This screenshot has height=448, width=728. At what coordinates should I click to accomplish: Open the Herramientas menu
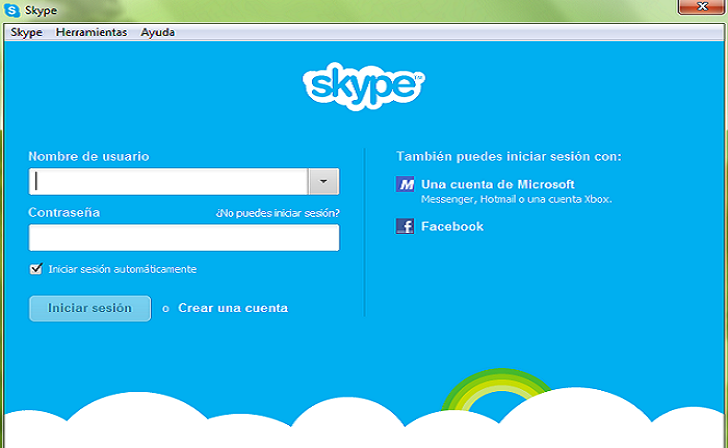pyautogui.click(x=91, y=32)
